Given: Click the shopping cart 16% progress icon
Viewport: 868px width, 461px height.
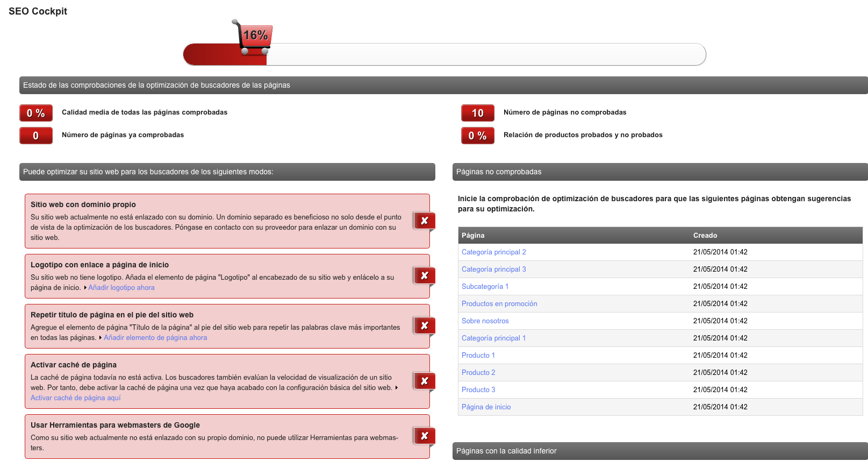Looking at the screenshot, I should [254, 37].
